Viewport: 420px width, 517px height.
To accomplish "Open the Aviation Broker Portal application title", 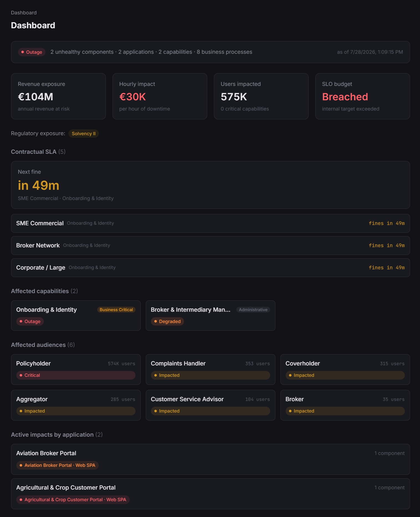I will pyautogui.click(x=46, y=453).
